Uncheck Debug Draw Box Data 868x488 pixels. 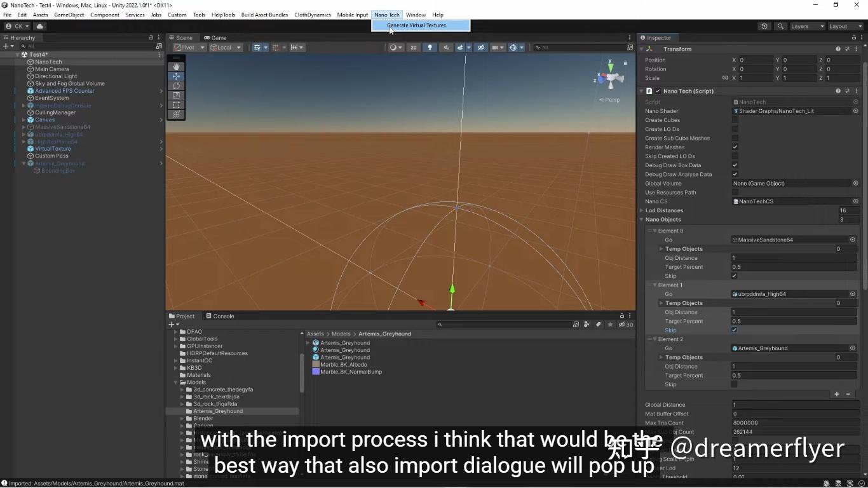click(735, 165)
